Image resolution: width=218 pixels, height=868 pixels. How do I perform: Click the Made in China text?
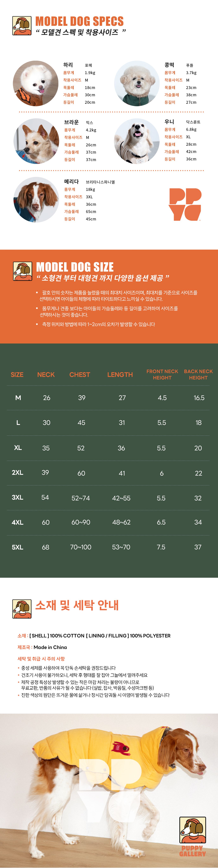click(x=50, y=647)
